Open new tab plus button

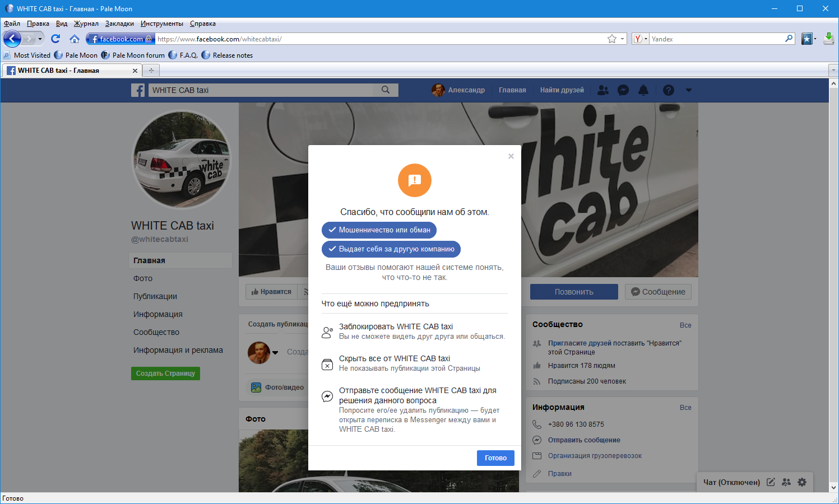point(151,71)
